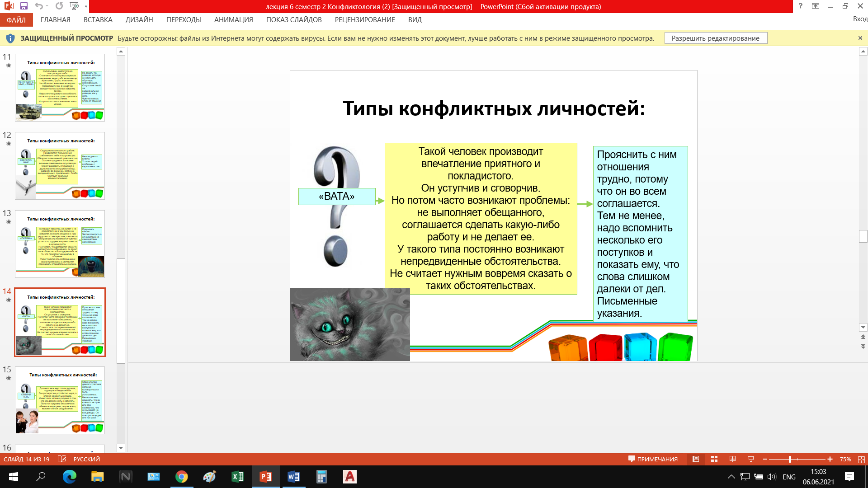Fit slide to current window icon
Screen dimensions: 868x488
tap(861, 459)
